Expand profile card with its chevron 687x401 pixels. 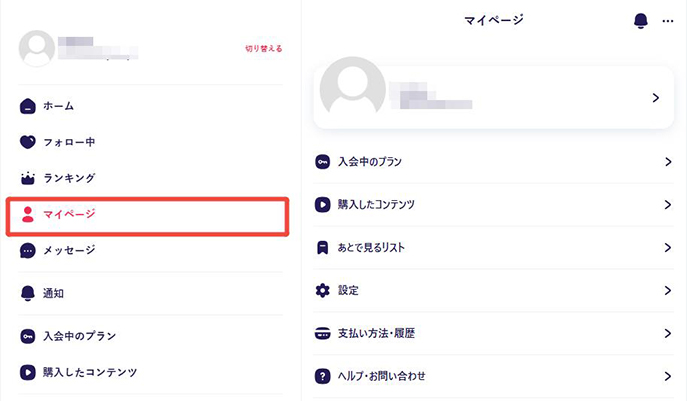pos(655,98)
